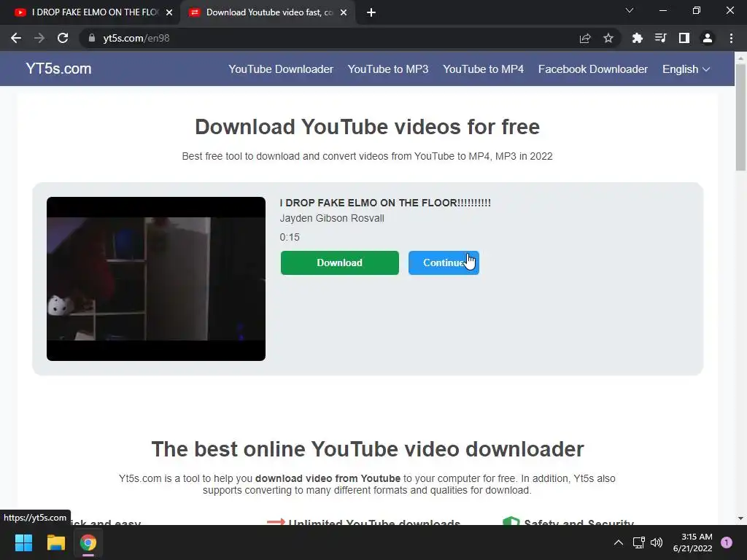Viewport: 747px width, 560px height.
Task: Open the Chrome profile avatar
Action: (708, 38)
